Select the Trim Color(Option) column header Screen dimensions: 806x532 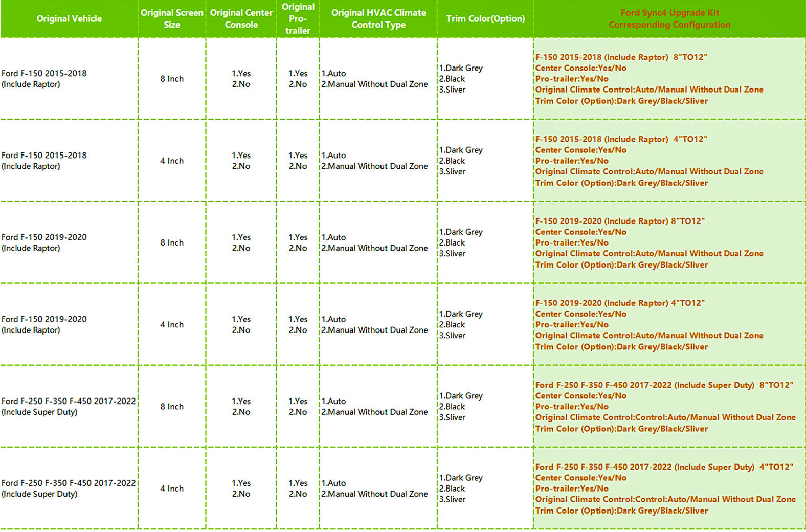[485, 19]
